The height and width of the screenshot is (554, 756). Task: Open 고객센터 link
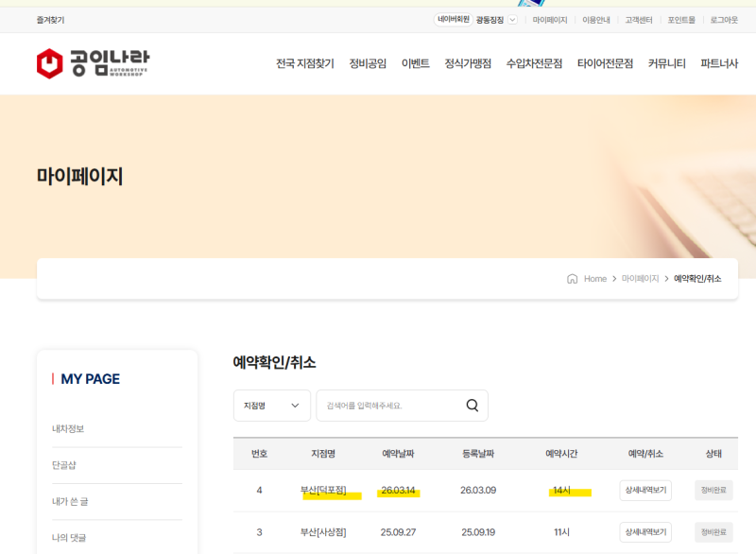639,20
